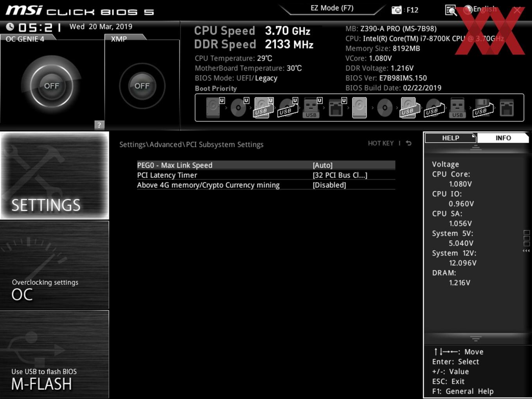Select the PEG0 - Max Link Speed row
The height and width of the screenshot is (399, 532).
tap(266, 165)
